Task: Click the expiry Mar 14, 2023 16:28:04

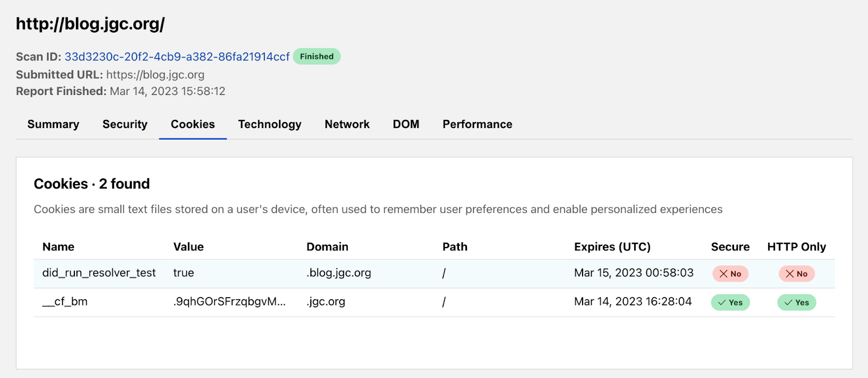Action: [x=633, y=302]
